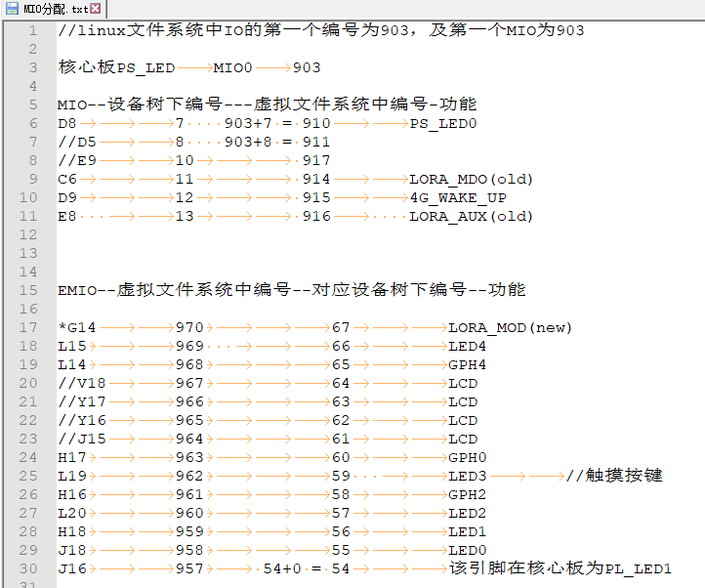
Task: Click pin L20 on line 27
Action: pyautogui.click(x=72, y=513)
